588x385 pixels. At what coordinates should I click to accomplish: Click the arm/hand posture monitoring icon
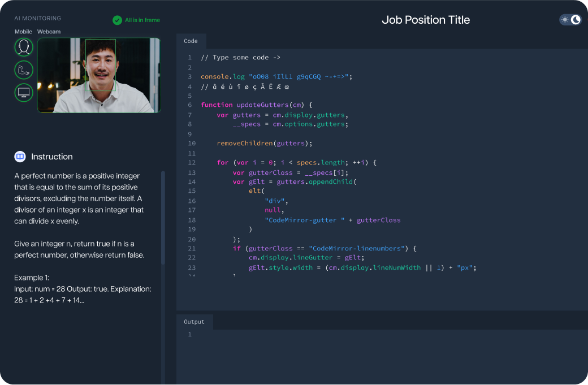(24, 70)
